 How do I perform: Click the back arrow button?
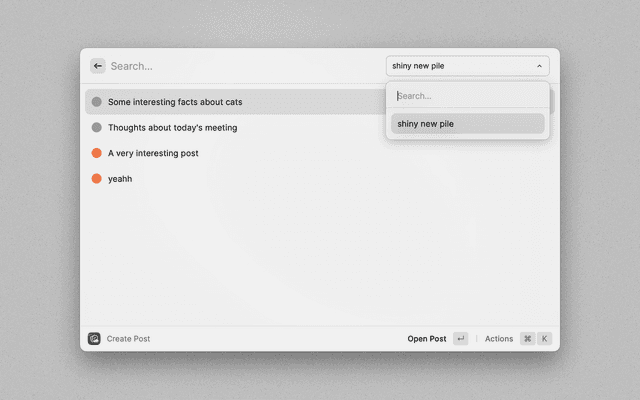tap(97, 66)
